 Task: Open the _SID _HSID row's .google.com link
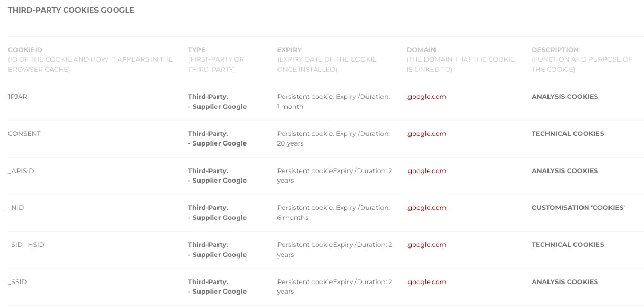427,245
